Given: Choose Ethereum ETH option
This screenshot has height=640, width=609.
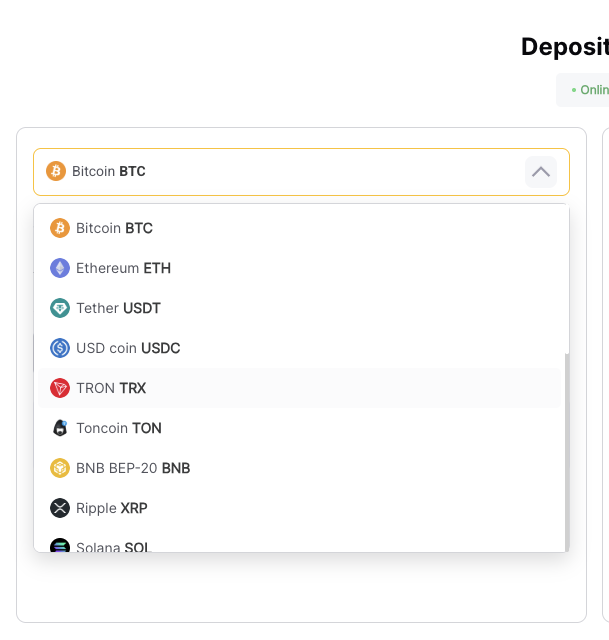Looking at the screenshot, I should tap(299, 268).
